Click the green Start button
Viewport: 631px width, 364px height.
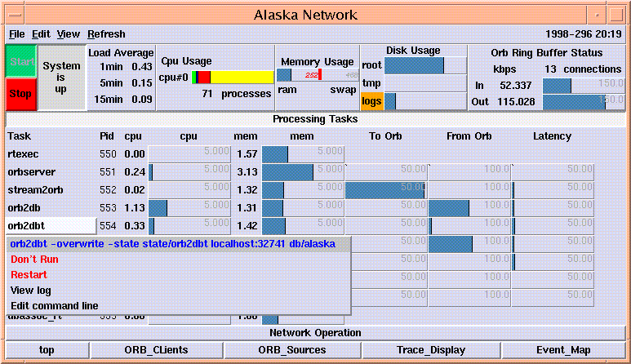(22, 62)
